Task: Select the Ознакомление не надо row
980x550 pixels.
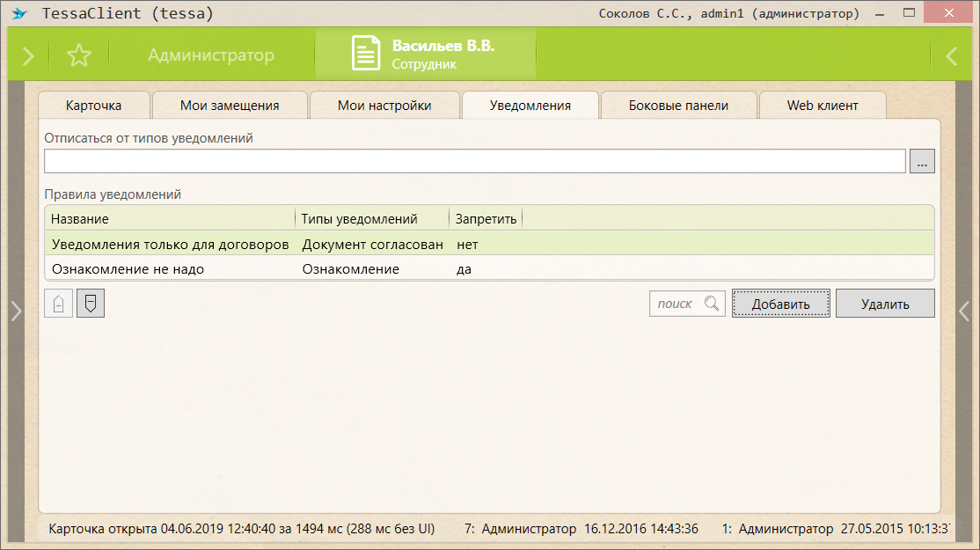Action: [264, 268]
